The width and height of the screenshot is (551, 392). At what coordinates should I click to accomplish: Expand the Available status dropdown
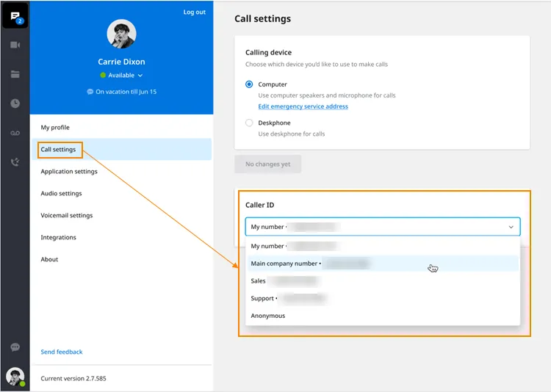pos(140,75)
